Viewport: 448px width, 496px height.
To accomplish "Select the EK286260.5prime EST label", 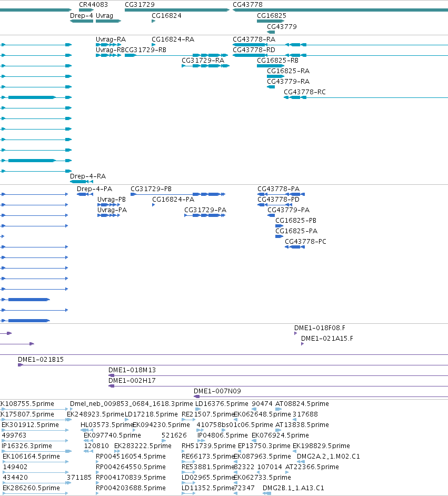I will coord(31,488).
